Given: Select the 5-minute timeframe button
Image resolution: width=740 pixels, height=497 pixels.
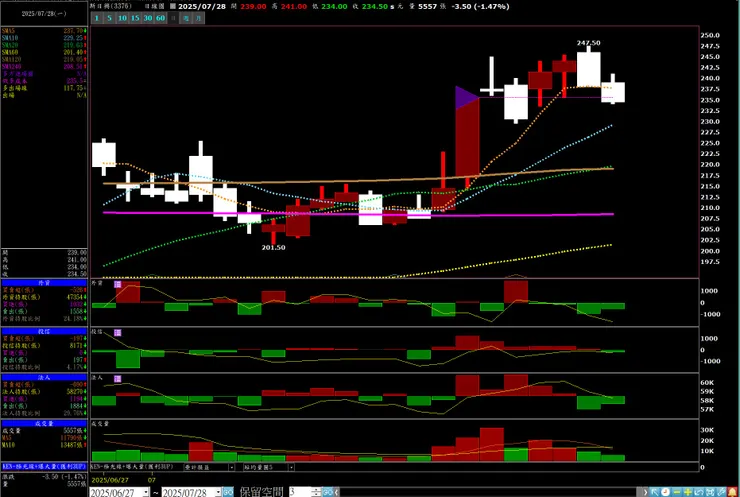Looking at the screenshot, I should (x=109, y=18).
